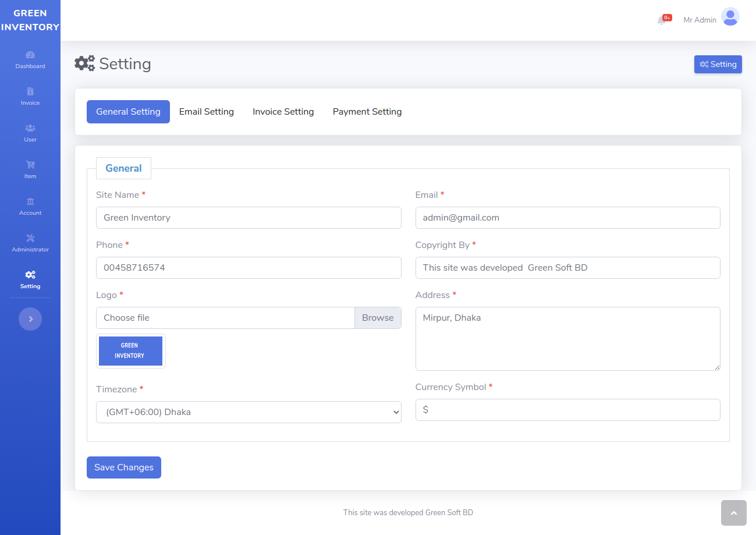Switch to Invoice Setting tab
756x535 pixels.
point(283,112)
